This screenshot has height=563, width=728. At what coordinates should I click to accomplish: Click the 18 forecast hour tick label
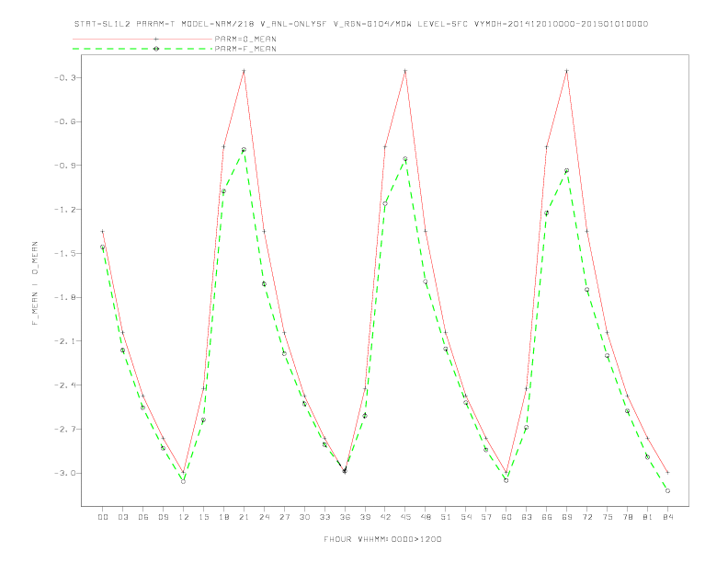(223, 517)
